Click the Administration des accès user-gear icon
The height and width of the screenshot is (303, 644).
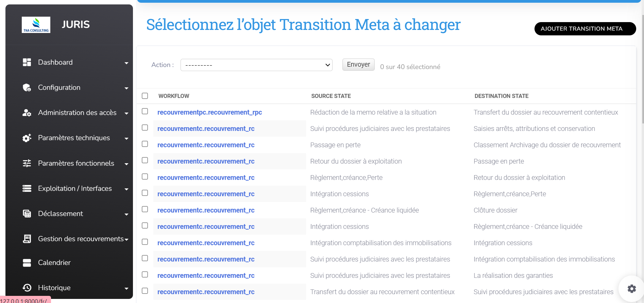(x=27, y=113)
